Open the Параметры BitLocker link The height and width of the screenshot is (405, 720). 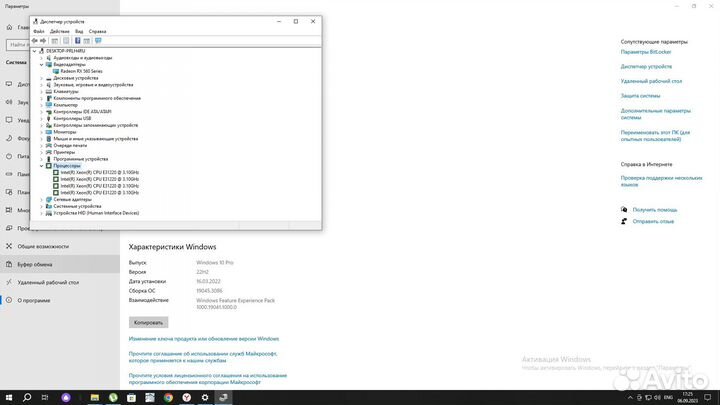[x=648, y=52]
